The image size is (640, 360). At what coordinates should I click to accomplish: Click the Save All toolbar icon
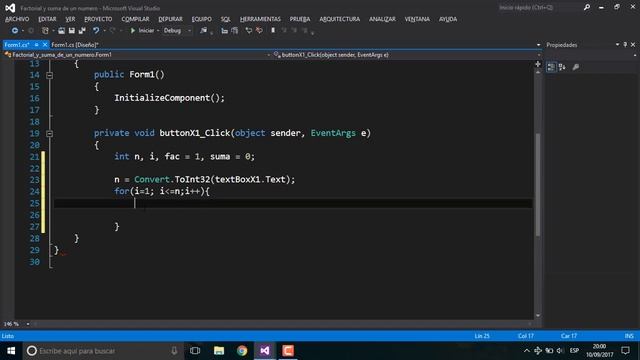(82, 31)
